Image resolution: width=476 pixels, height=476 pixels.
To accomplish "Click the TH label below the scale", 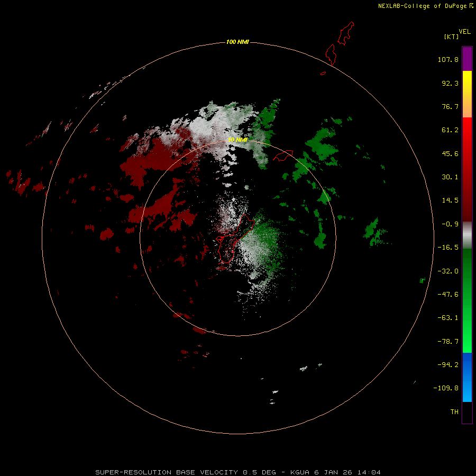I will coord(454,412).
